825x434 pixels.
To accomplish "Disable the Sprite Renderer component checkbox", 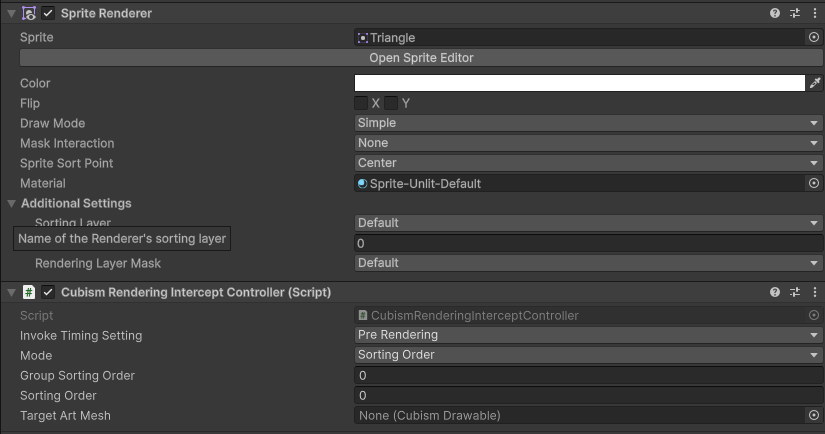I will [x=48, y=13].
